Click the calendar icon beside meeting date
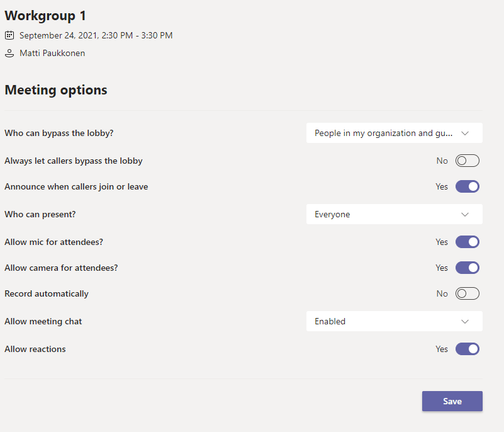 tap(9, 35)
